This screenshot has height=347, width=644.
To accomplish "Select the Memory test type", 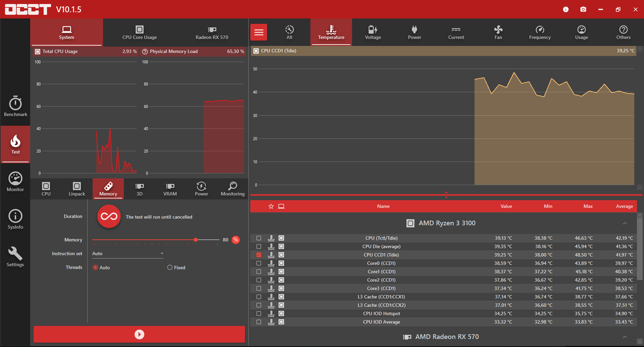I will (108, 189).
